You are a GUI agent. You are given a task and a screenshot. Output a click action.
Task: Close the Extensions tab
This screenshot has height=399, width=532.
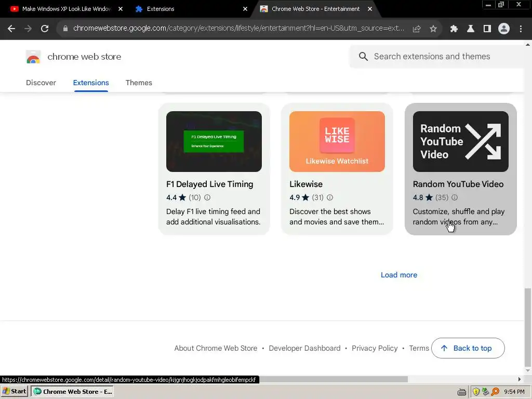pos(245,9)
